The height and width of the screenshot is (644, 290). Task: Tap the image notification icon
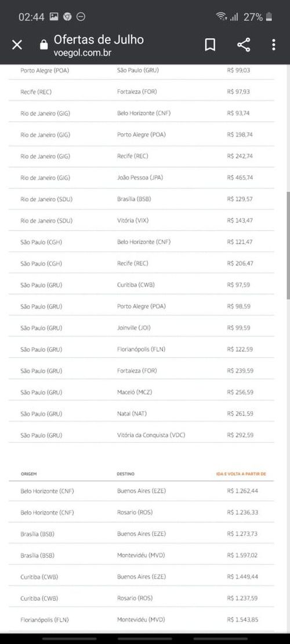tap(54, 17)
